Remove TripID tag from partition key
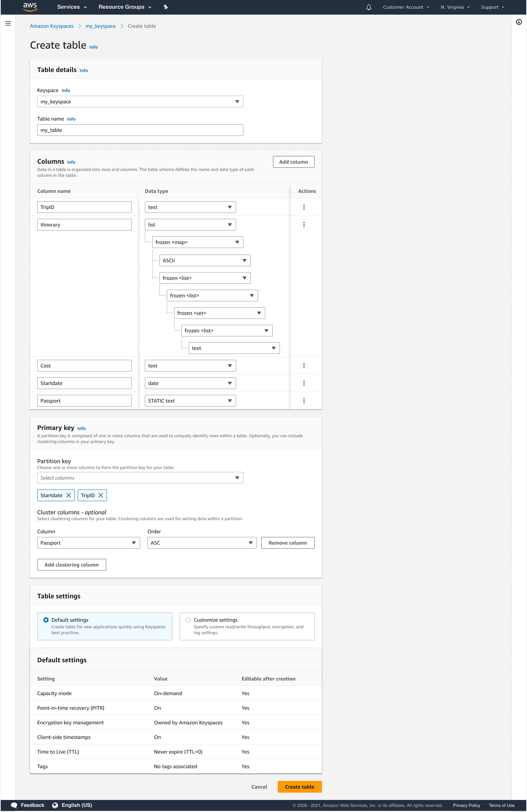This screenshot has width=527, height=812. point(101,495)
